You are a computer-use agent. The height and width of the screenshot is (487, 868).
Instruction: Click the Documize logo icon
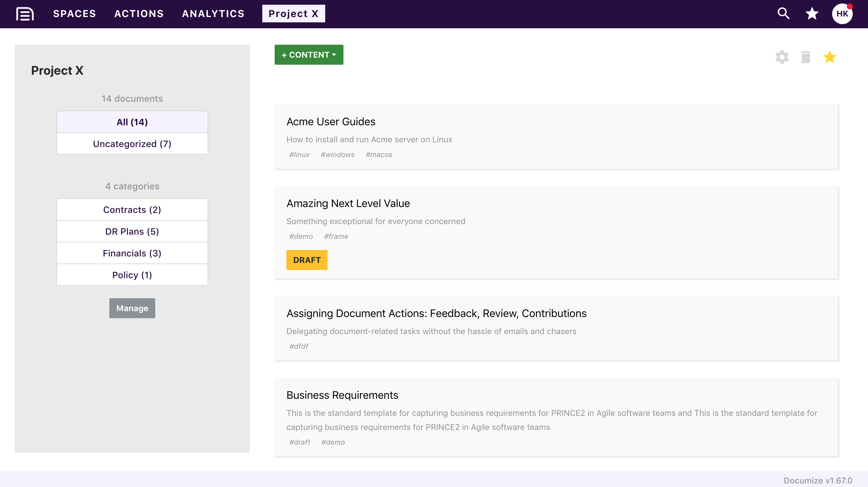[25, 14]
